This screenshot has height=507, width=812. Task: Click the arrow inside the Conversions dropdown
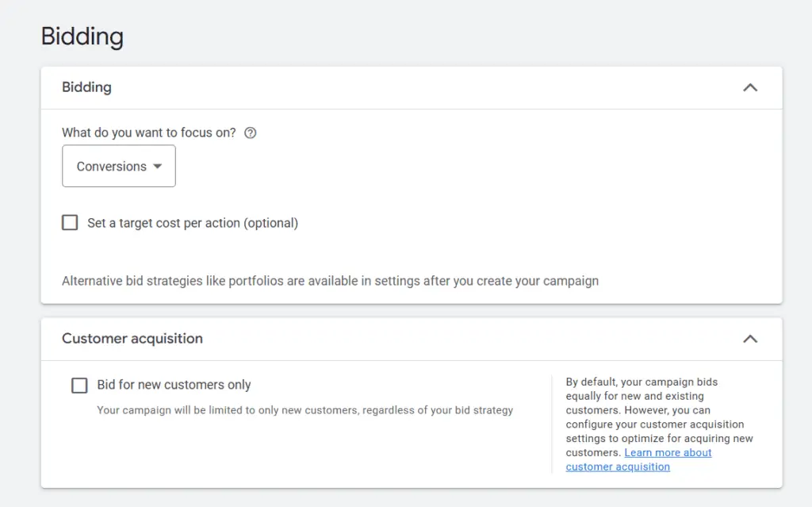click(157, 167)
